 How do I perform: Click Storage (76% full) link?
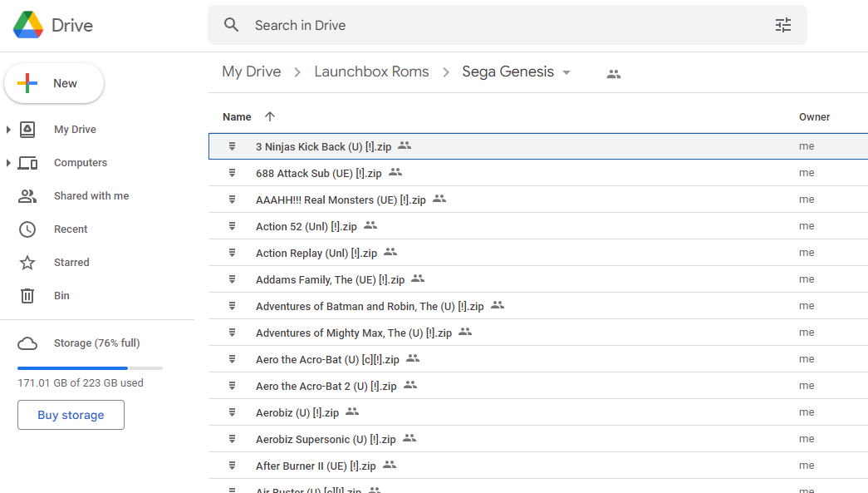tap(97, 343)
